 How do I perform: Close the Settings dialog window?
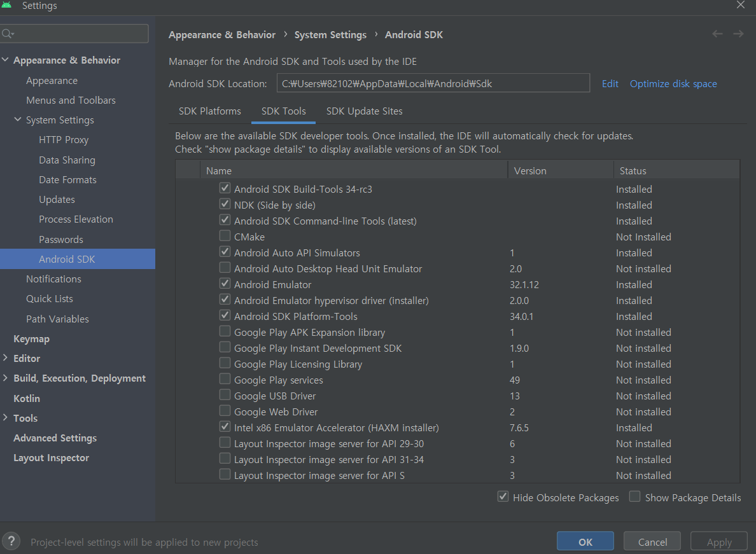[741, 5]
